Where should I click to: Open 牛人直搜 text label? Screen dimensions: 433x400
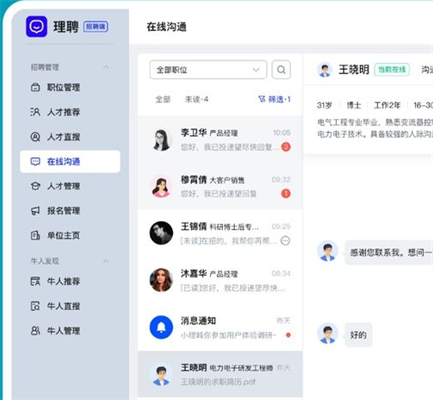point(63,306)
